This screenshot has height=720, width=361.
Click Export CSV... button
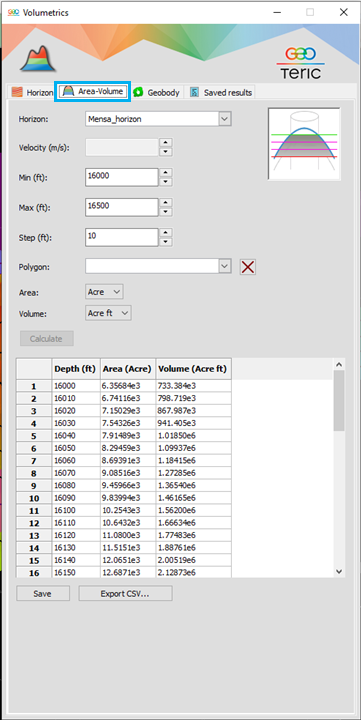click(125, 593)
